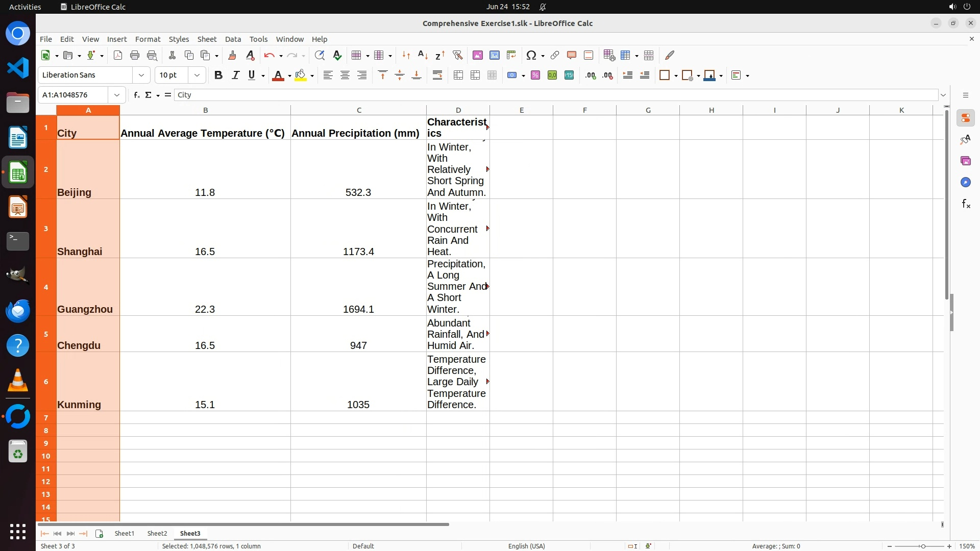Apply the yellow background color swatch
This screenshot has width=980, height=551.
pos(301,76)
